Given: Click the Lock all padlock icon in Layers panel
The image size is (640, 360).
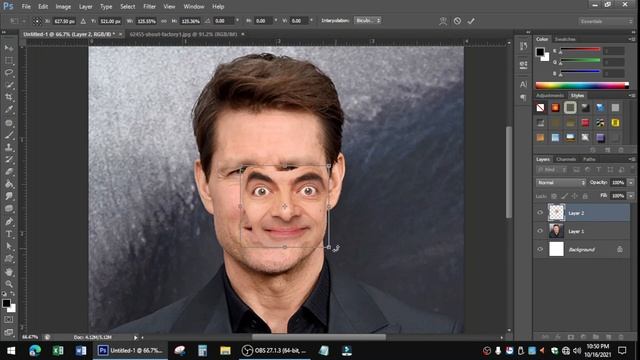Looking at the screenshot, I should 585,196.
